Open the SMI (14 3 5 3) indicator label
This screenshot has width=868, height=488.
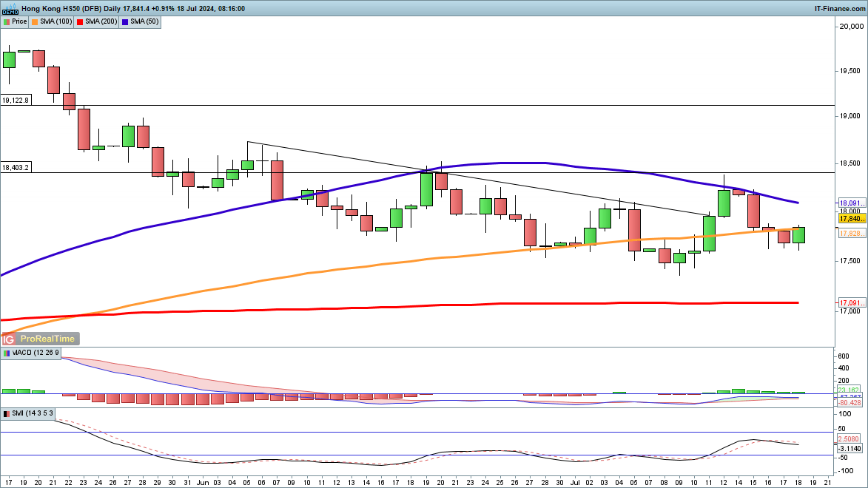tap(31, 413)
